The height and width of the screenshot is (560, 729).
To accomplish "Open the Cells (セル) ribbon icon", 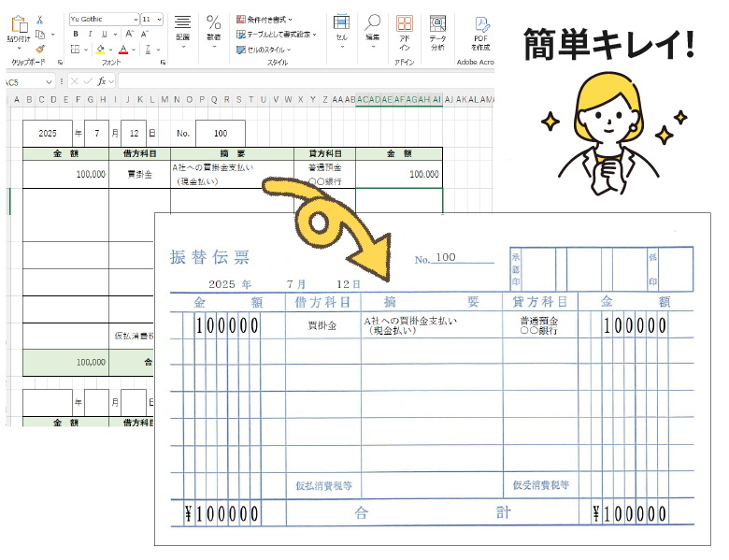I will (341, 22).
